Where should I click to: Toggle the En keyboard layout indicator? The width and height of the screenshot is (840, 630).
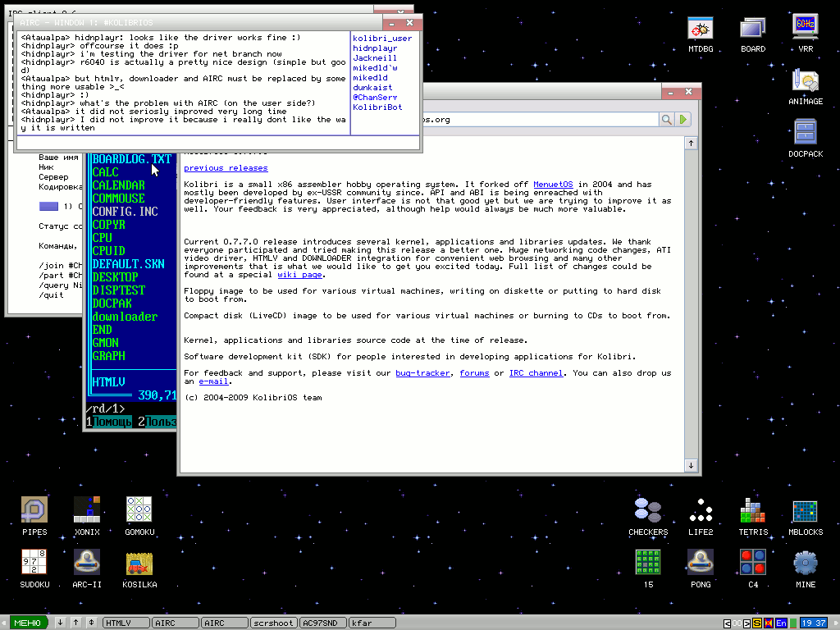pyautogui.click(x=781, y=623)
